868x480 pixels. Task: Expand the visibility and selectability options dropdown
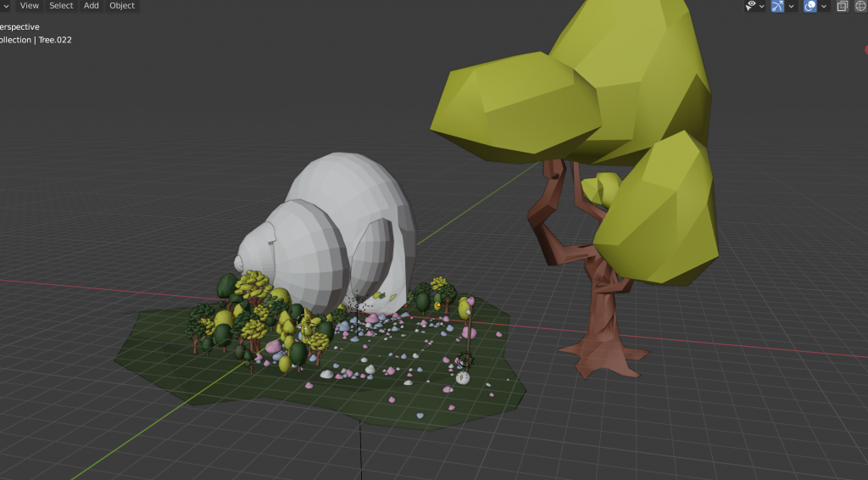(762, 6)
